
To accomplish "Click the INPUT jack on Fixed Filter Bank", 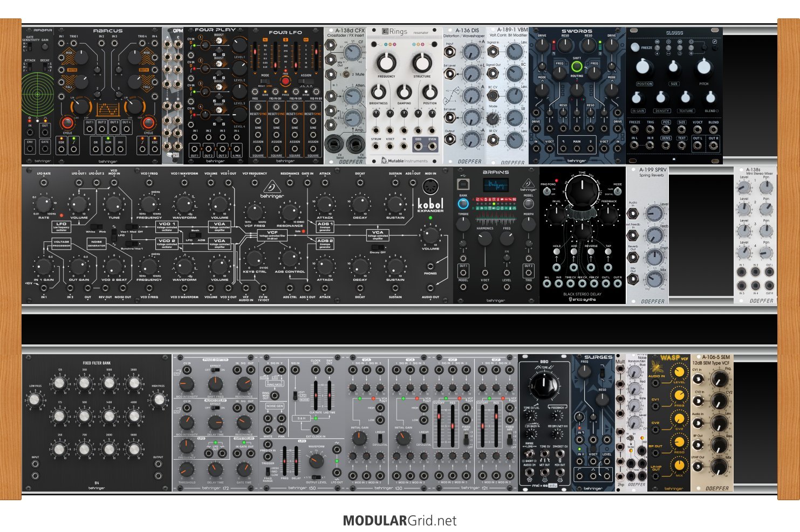I will point(35,464).
